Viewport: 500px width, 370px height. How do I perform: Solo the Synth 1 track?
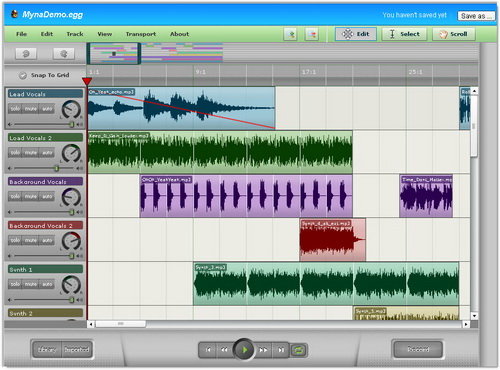(15, 284)
